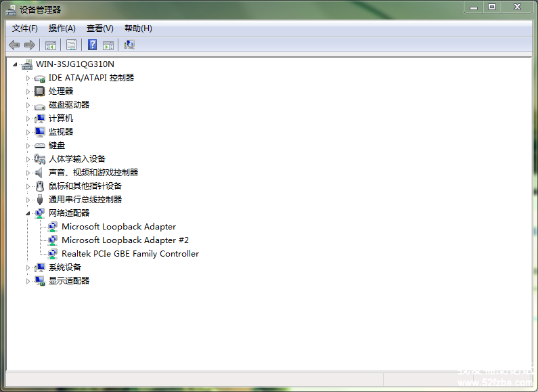
Task: Expand the 人体学输入设备 node
Action: (28, 159)
